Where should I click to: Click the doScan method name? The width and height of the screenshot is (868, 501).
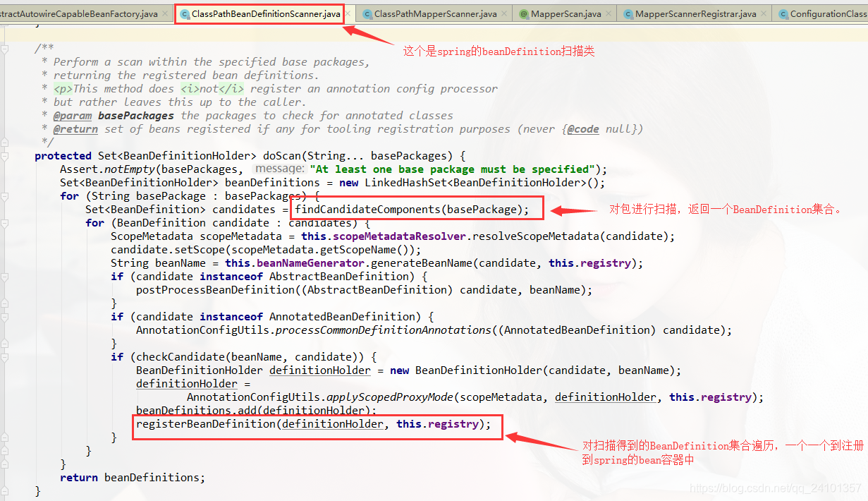click(x=283, y=156)
